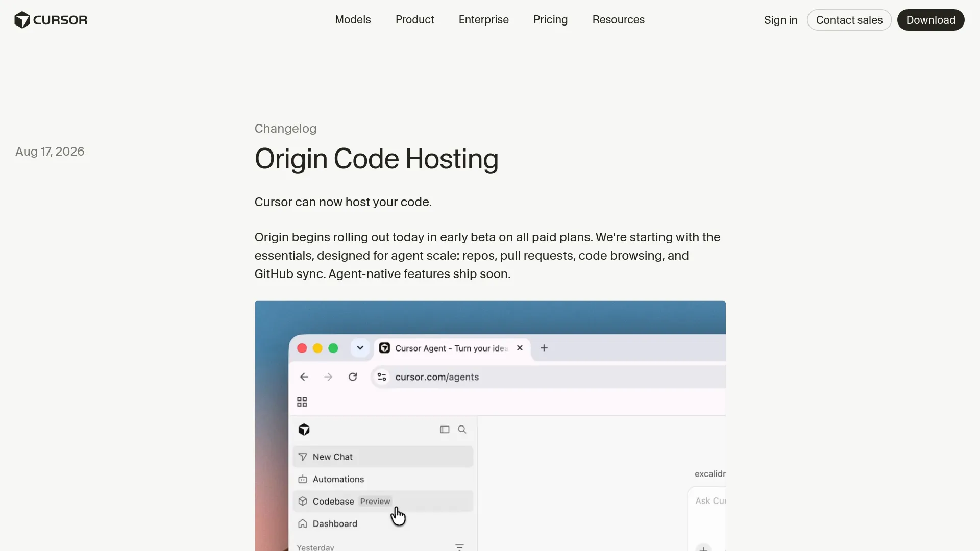
Task: Open the Enterprise menu
Action: tap(483, 20)
